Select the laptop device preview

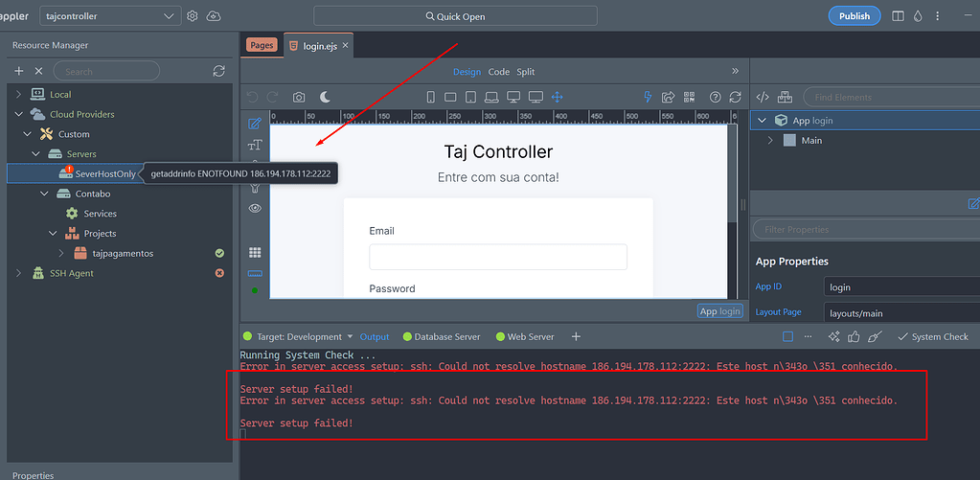pos(491,97)
